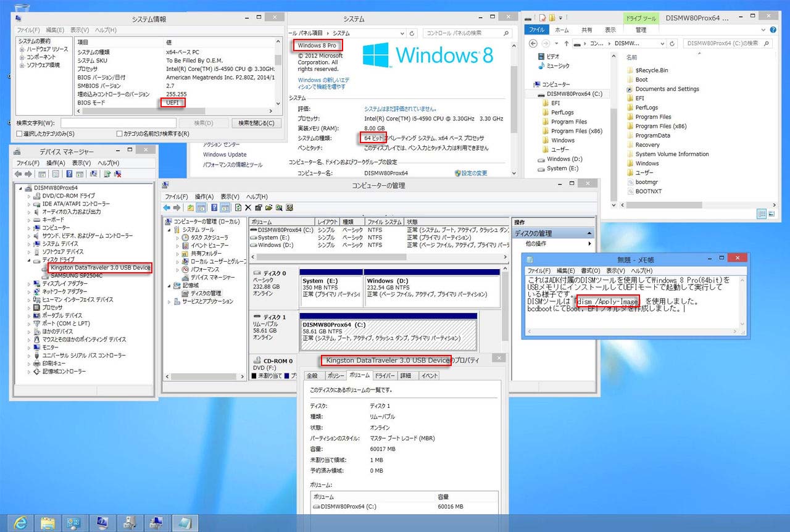Click Computer Management's up one level folder icon

[x=191, y=207]
